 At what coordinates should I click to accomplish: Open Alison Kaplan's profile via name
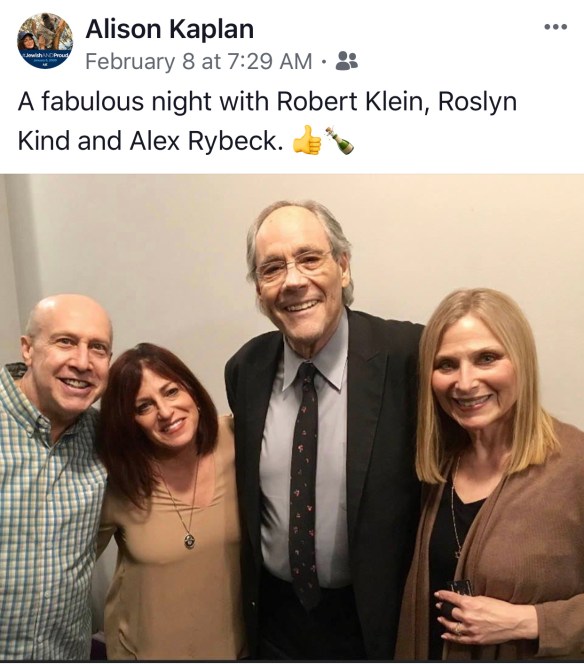click(169, 29)
